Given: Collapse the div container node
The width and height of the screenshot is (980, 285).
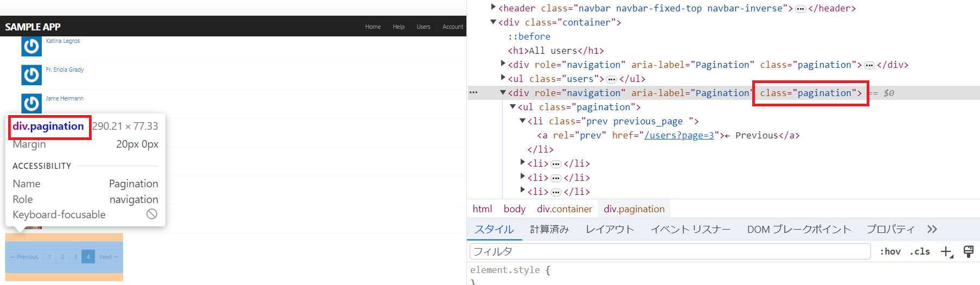Looking at the screenshot, I should point(494,22).
